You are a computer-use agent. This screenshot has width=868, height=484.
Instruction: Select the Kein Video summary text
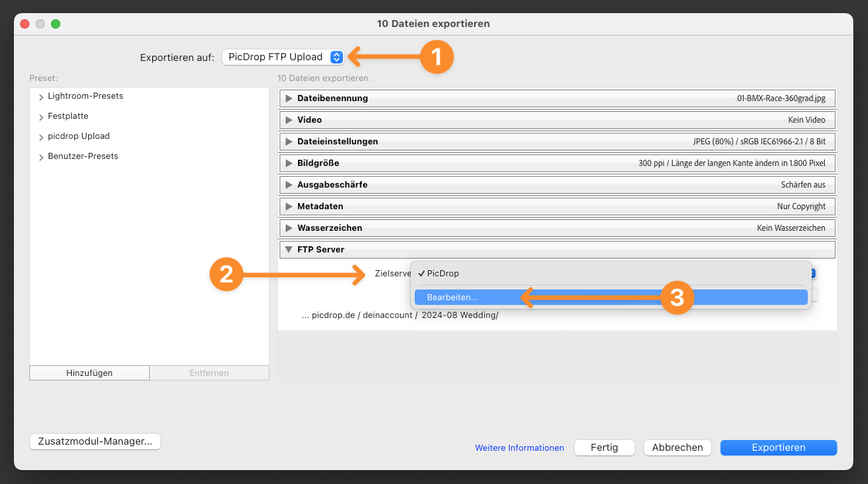(806, 120)
